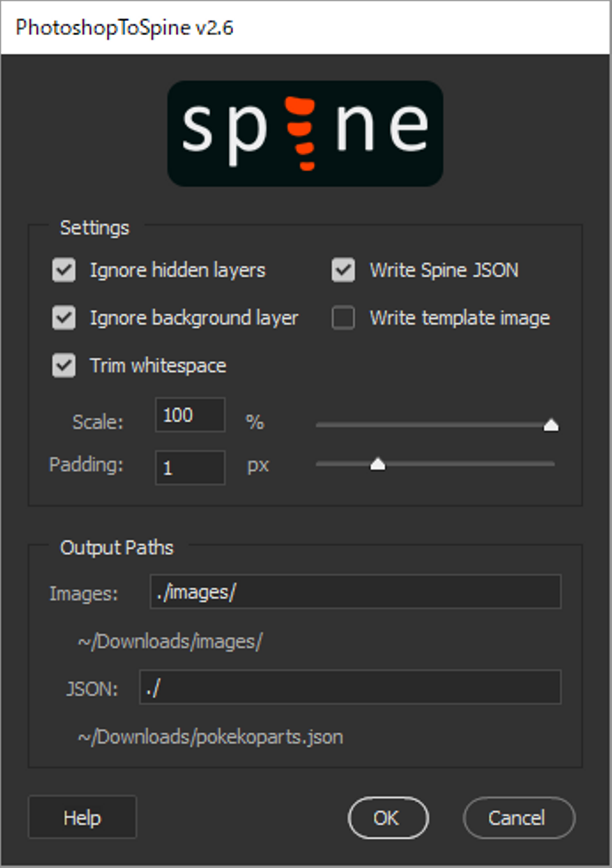Click the Scale percentage input field
The height and width of the screenshot is (868, 612).
190,415
